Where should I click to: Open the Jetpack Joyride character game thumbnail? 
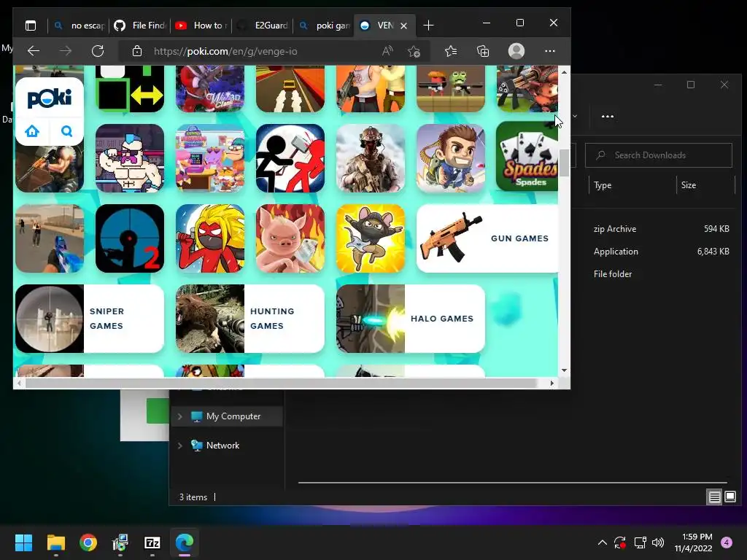pyautogui.click(x=451, y=158)
